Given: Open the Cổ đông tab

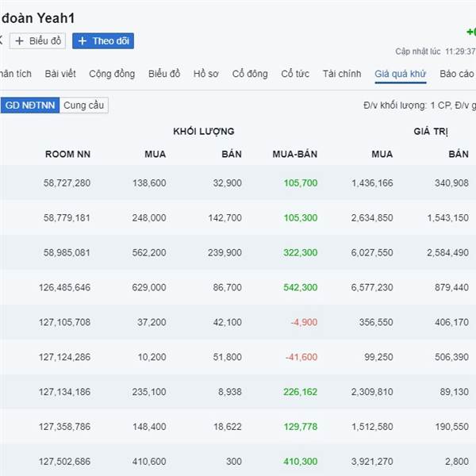Looking at the screenshot, I should tap(250, 74).
